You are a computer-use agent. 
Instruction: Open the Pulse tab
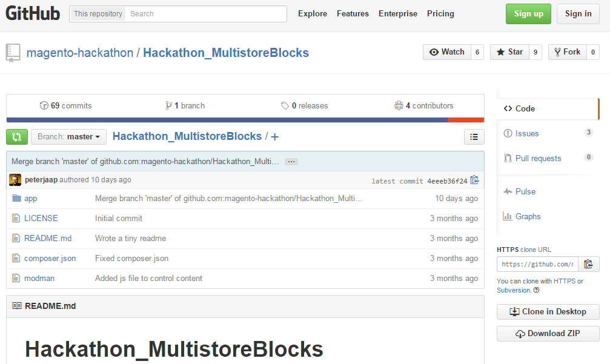(548, 192)
